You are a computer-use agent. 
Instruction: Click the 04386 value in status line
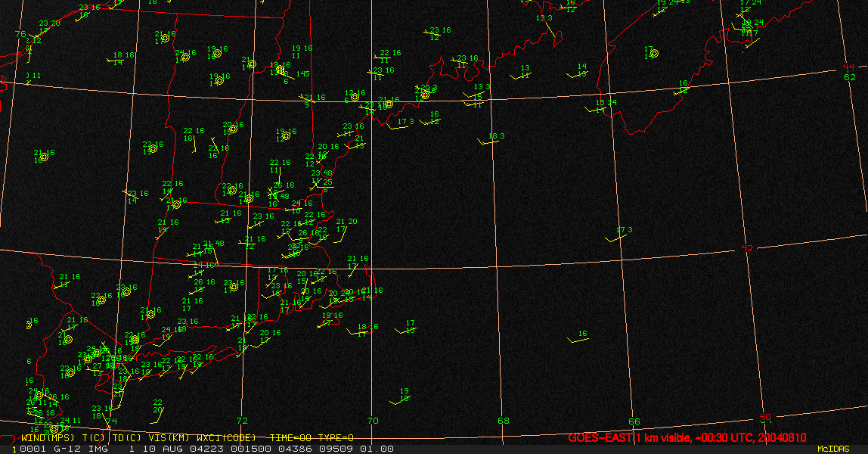click(x=296, y=449)
